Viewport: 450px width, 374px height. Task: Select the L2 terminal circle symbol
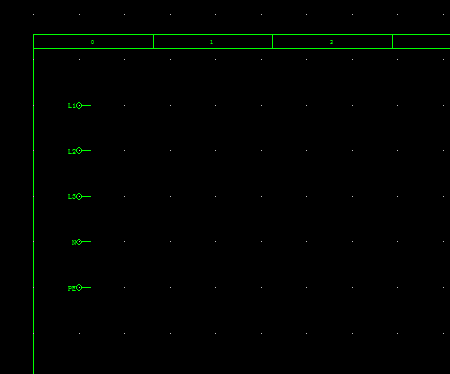tap(79, 151)
